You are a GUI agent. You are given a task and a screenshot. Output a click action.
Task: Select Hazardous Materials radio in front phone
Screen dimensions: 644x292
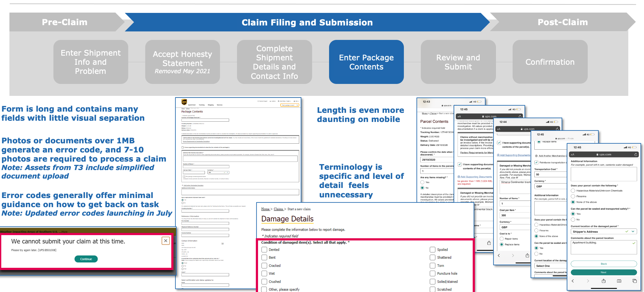(x=573, y=191)
